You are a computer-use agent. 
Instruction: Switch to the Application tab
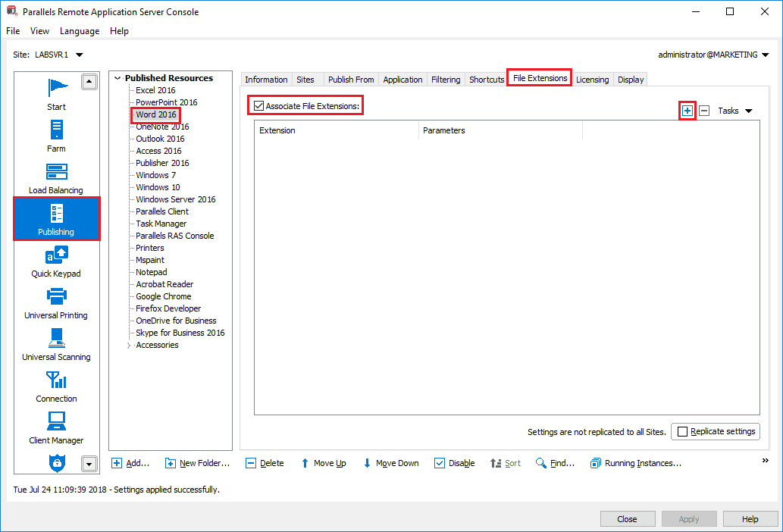[x=402, y=80]
